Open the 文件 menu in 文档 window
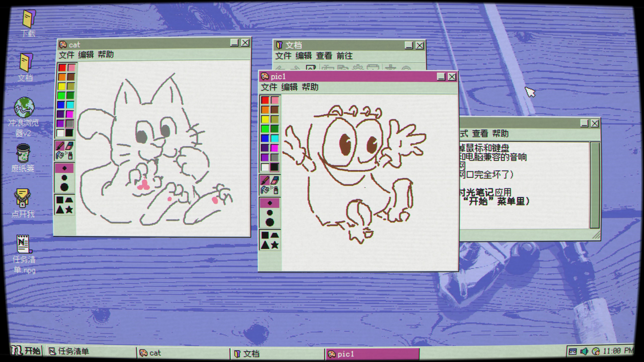The width and height of the screenshot is (644, 362). [283, 56]
